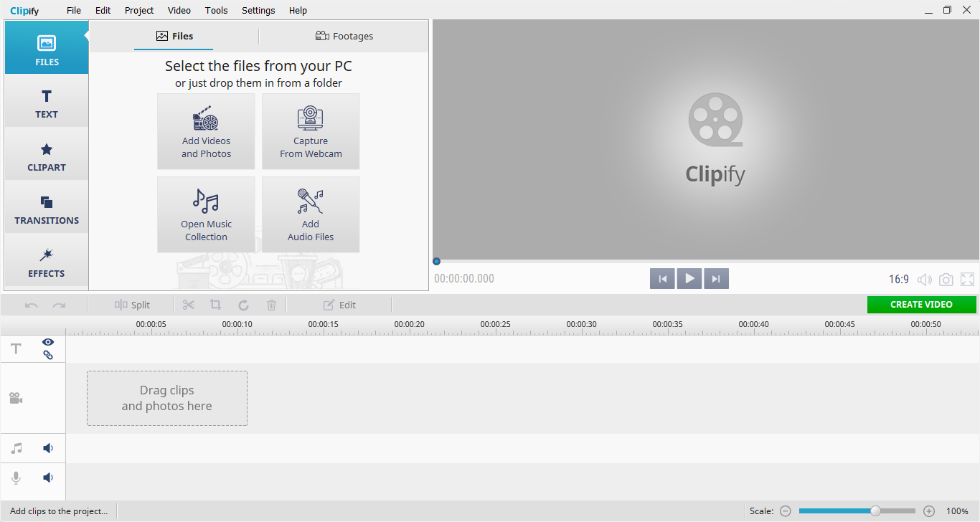The height and width of the screenshot is (522, 980).
Task: Open the Project menu
Action: (x=139, y=10)
